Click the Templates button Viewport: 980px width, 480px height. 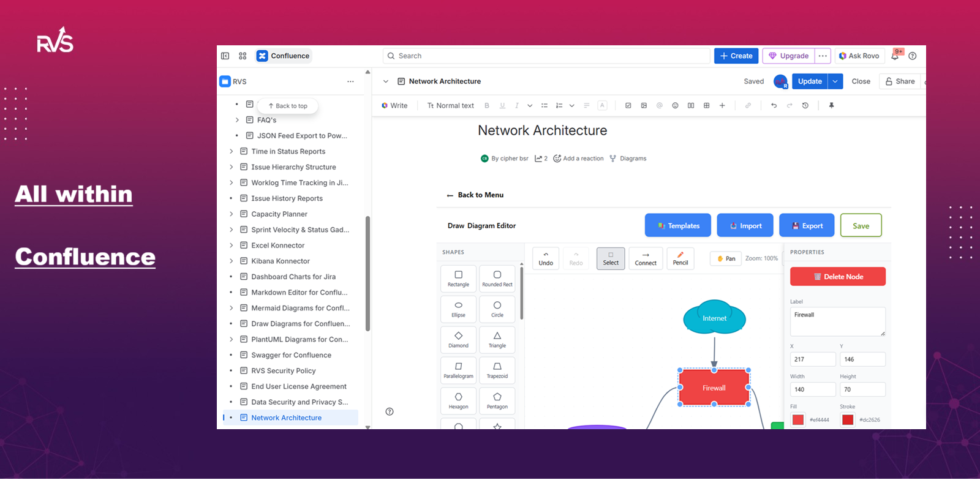(x=678, y=225)
